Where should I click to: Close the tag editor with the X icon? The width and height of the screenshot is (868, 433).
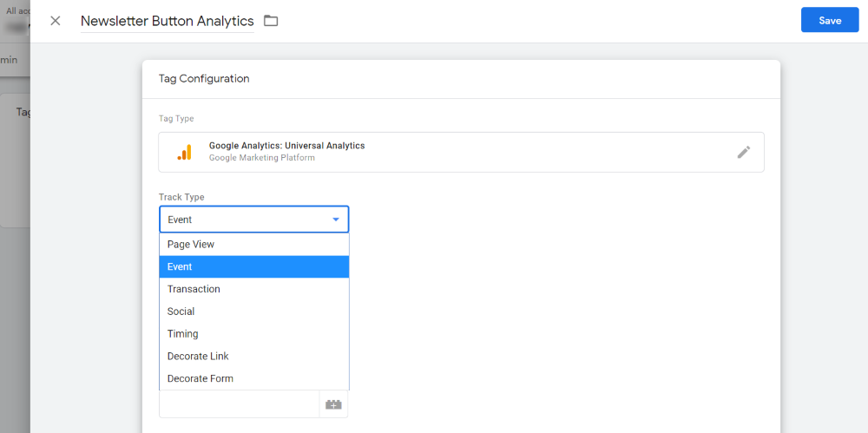[x=56, y=21]
